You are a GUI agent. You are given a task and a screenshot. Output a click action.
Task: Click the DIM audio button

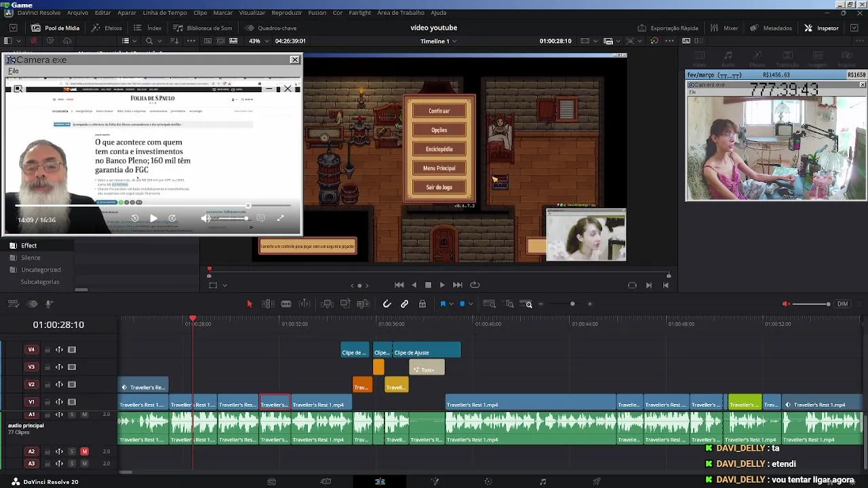(x=842, y=304)
